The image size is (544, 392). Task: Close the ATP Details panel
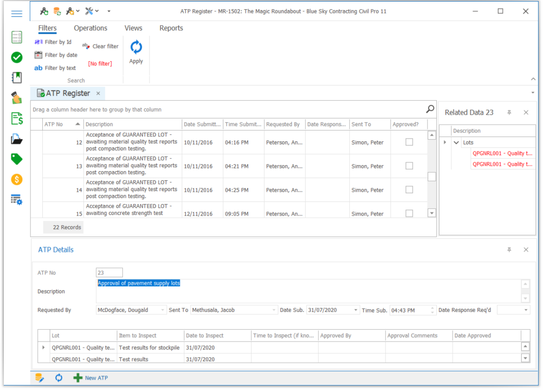tap(526, 250)
